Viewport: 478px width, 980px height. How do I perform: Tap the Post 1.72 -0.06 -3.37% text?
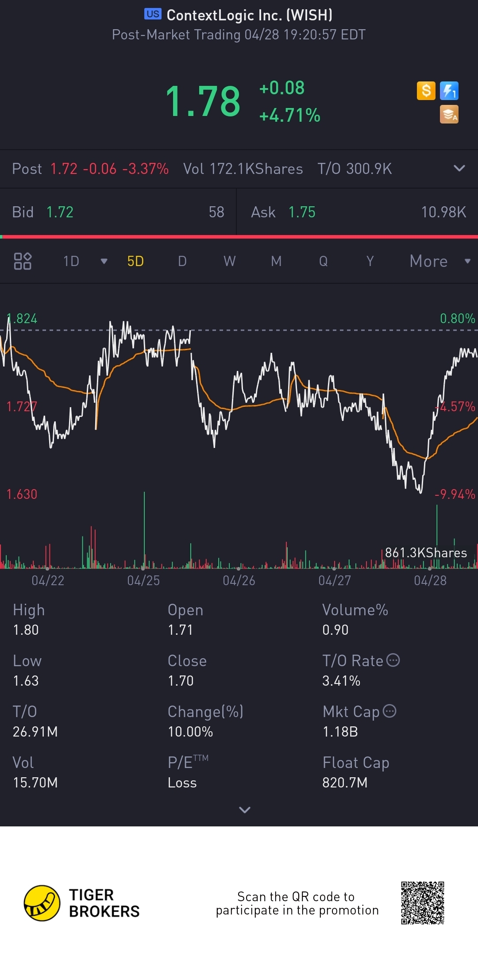(x=90, y=169)
